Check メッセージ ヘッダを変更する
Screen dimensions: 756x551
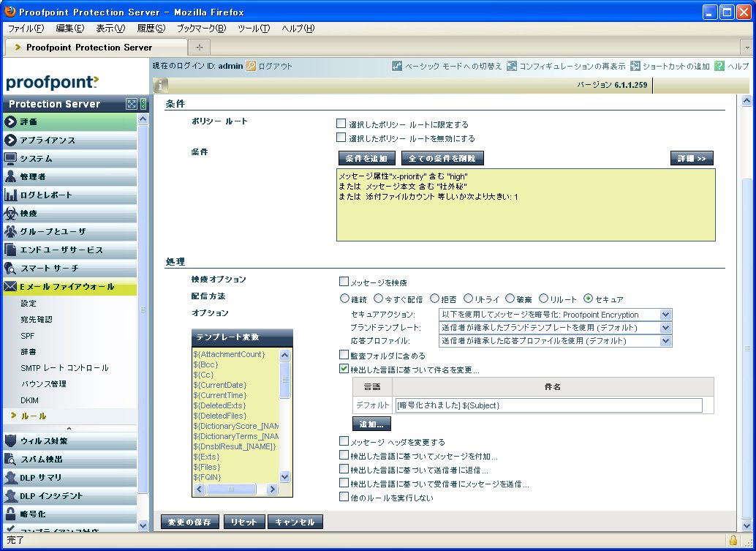pyautogui.click(x=344, y=441)
